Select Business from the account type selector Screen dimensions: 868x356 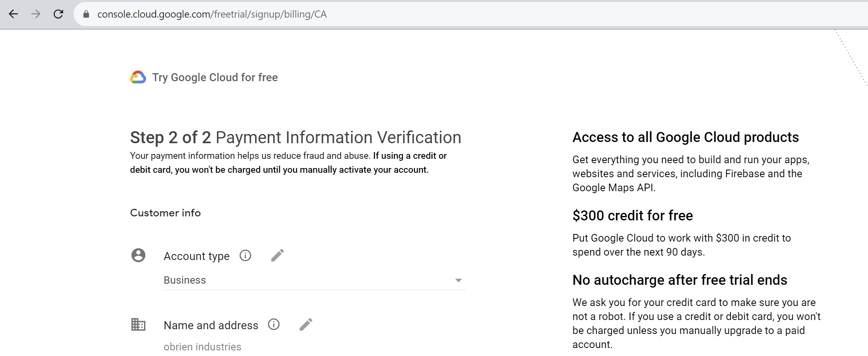pyautogui.click(x=184, y=280)
